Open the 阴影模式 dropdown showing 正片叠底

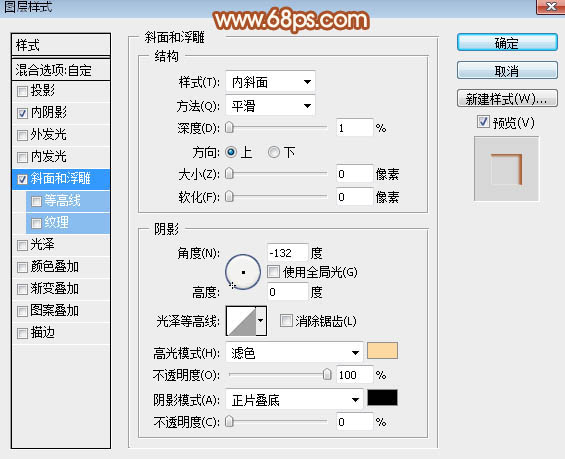point(294,400)
